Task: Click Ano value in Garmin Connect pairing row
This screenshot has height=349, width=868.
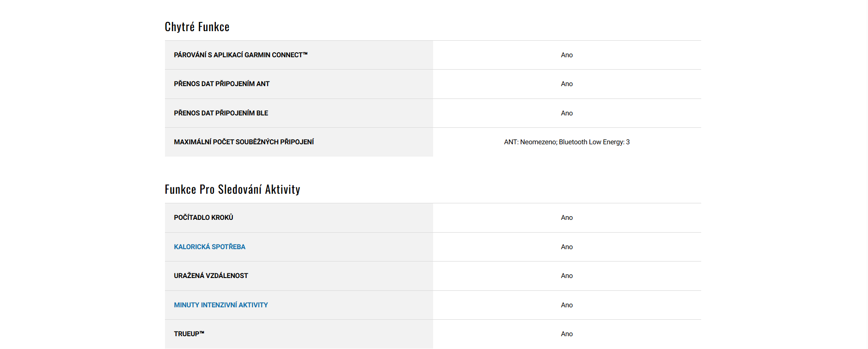Action: click(566, 55)
